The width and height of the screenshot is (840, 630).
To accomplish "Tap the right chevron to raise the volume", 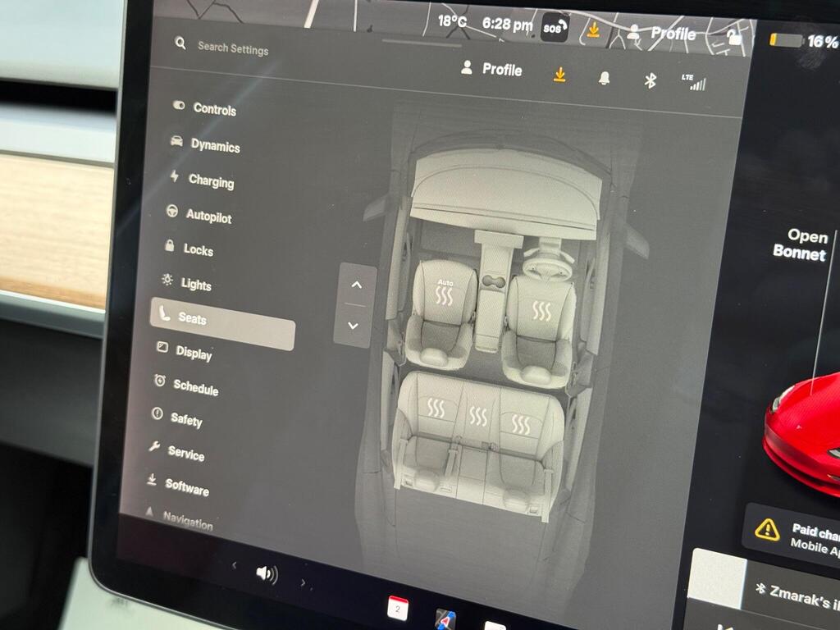I will pyautogui.click(x=302, y=582).
